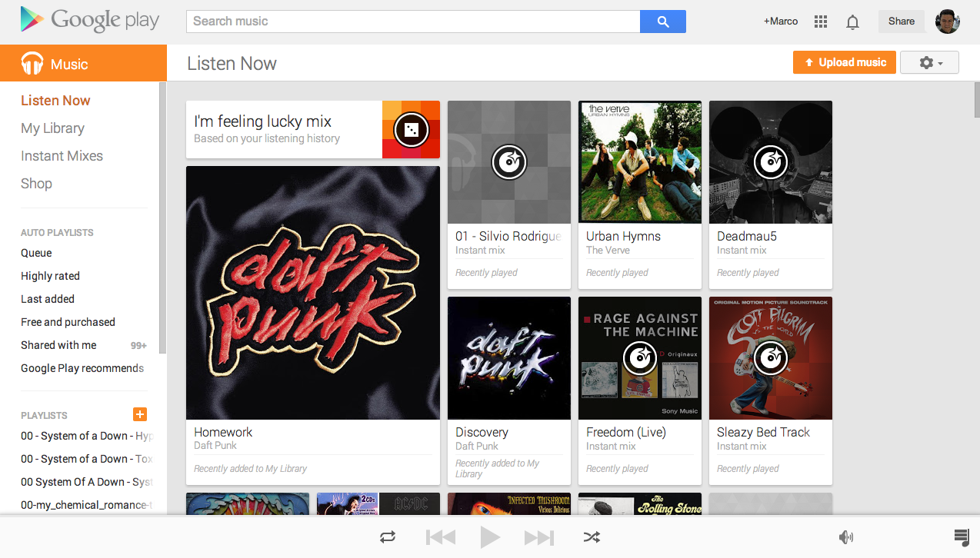Open the Google apps grid
The width and height of the screenshot is (980, 558).
point(821,22)
